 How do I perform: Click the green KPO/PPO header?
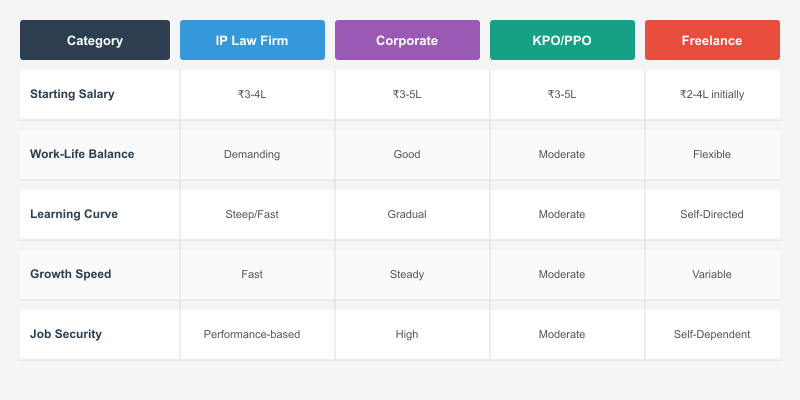tap(562, 41)
